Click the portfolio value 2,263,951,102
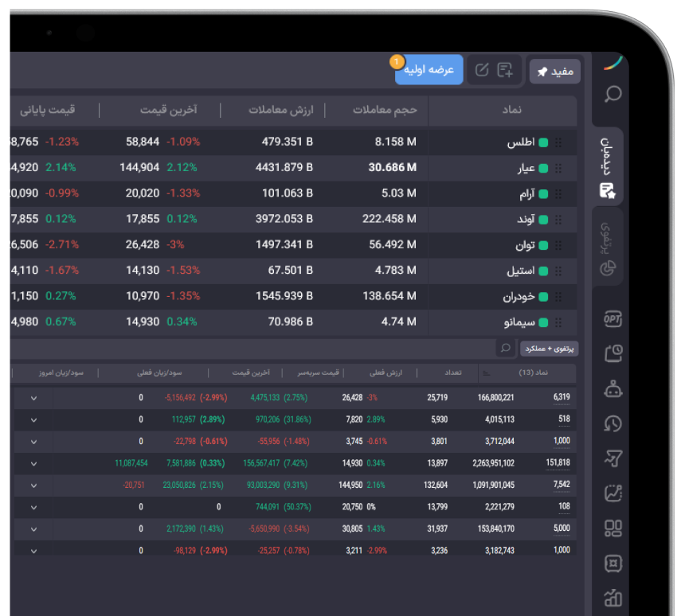681x616 pixels. [493, 463]
